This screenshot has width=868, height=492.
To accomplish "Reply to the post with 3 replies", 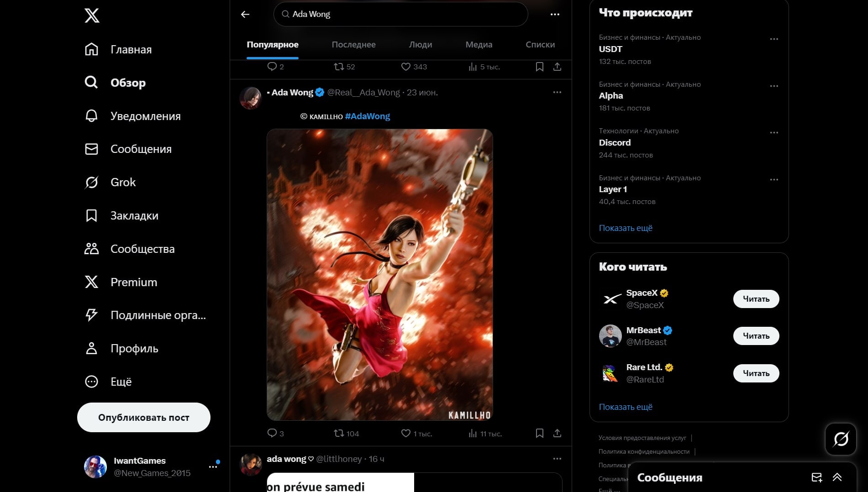I will coord(275,433).
